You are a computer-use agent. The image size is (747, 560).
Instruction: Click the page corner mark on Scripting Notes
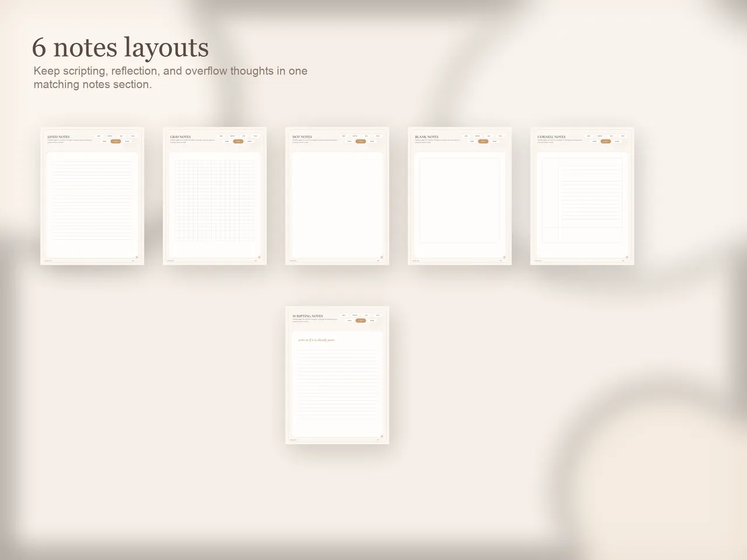coord(382,436)
